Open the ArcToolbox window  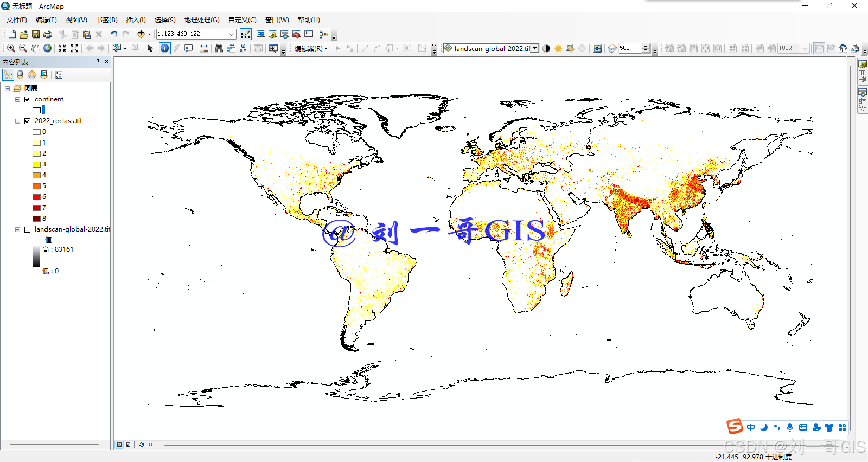pos(297,34)
